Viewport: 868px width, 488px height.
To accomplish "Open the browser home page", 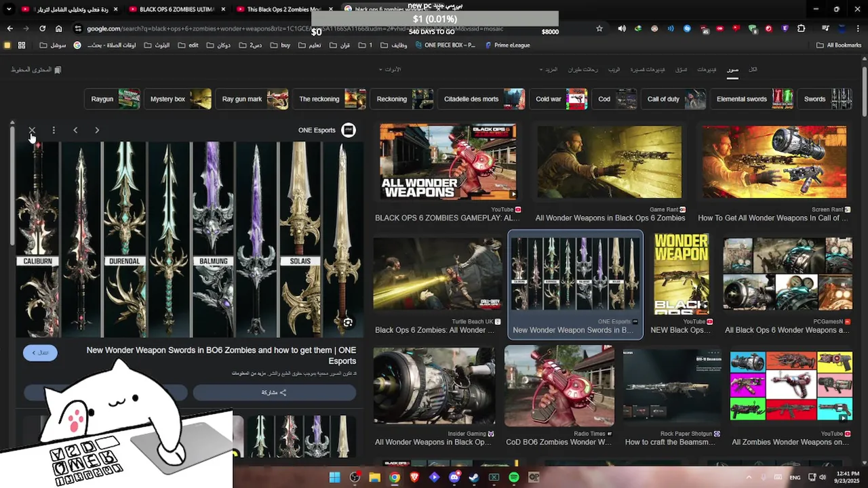I will pos(59,28).
